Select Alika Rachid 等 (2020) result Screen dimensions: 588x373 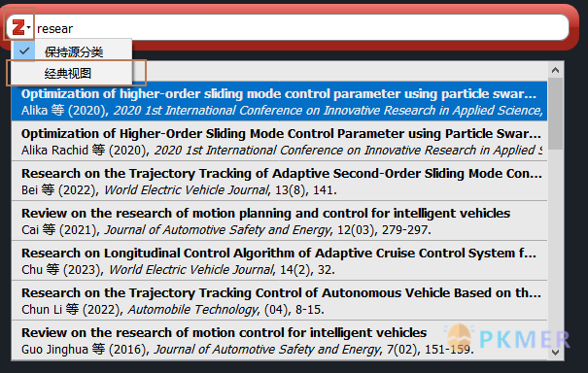pyautogui.click(x=279, y=141)
